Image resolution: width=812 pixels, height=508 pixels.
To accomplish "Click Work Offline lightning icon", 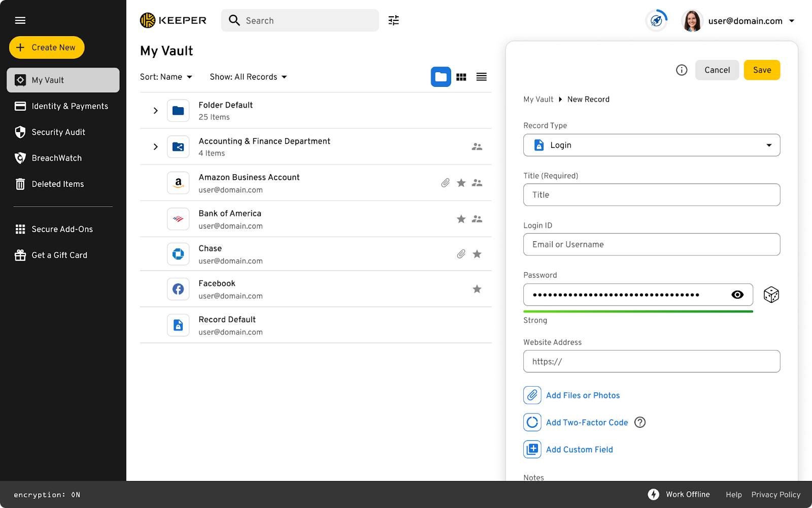I will tap(654, 494).
